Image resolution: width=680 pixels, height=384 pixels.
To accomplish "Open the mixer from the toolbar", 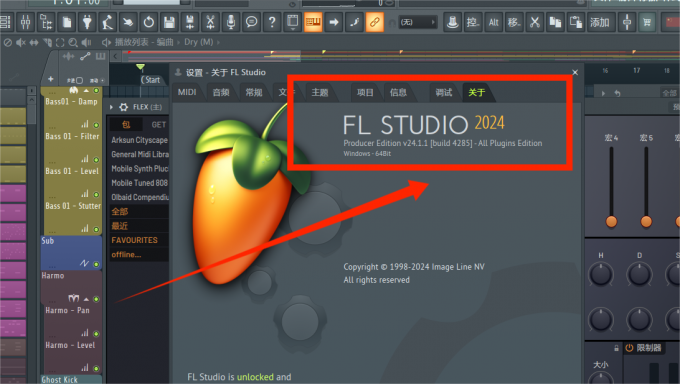I will [25, 22].
